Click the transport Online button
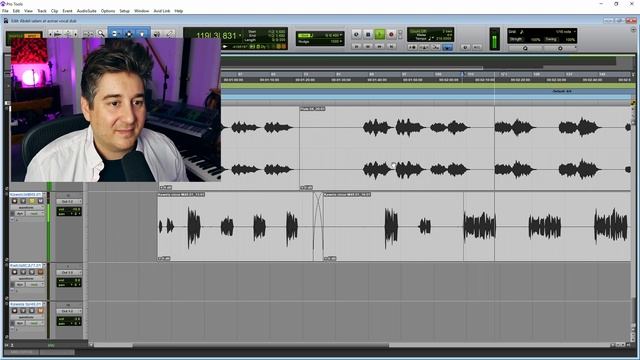The width and height of the screenshot is (640, 360). click(356, 34)
